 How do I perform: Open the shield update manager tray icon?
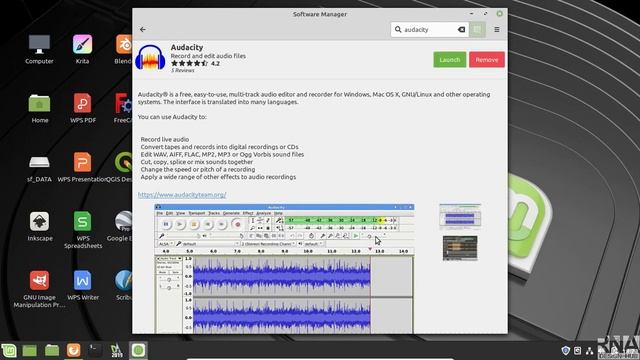[x=566, y=350]
